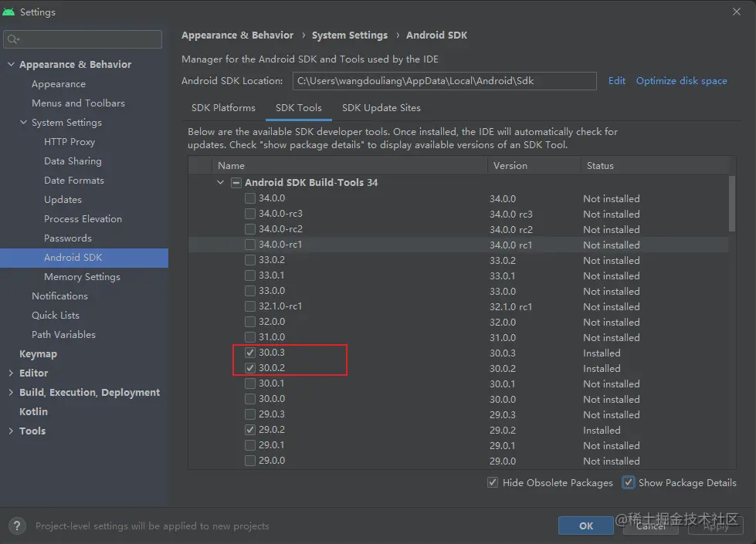Check the 30.0.1 checkbox
The height and width of the screenshot is (544, 756).
(x=249, y=383)
